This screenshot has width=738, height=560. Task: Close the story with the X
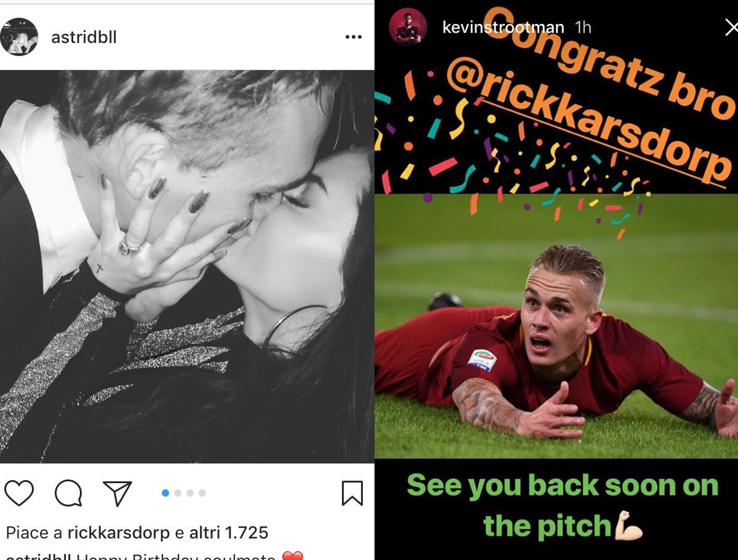click(731, 27)
